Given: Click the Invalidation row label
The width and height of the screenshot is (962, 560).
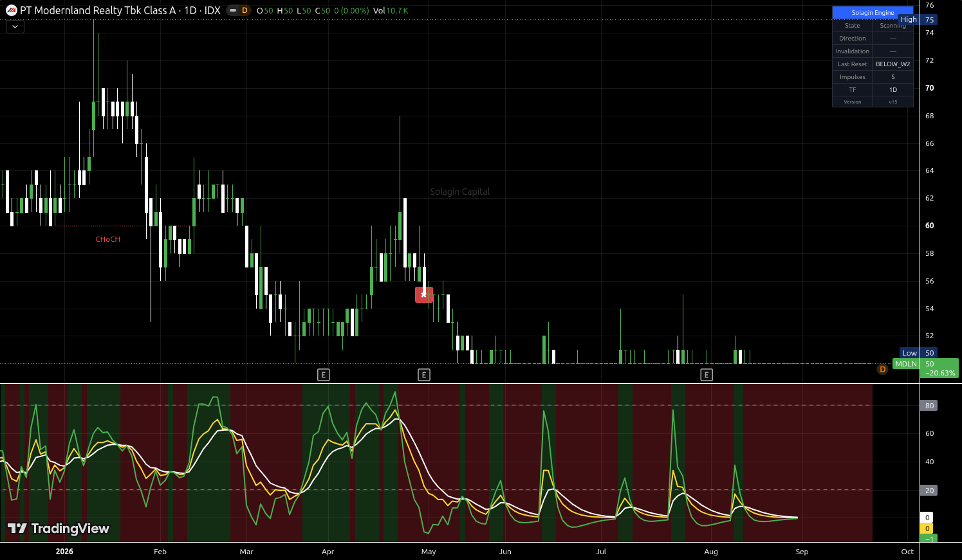Looking at the screenshot, I should pos(852,51).
